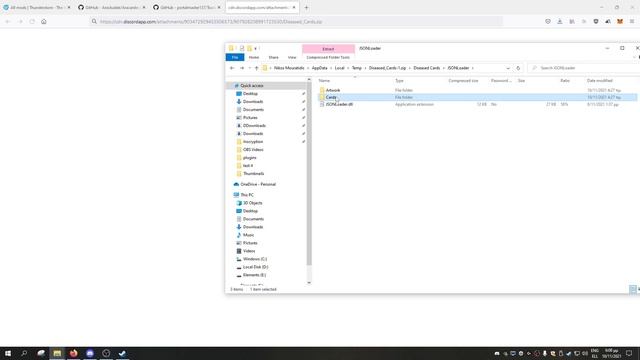This screenshot has height=360, width=640.
Task: Open Discord from the taskbar
Action: 90,353
